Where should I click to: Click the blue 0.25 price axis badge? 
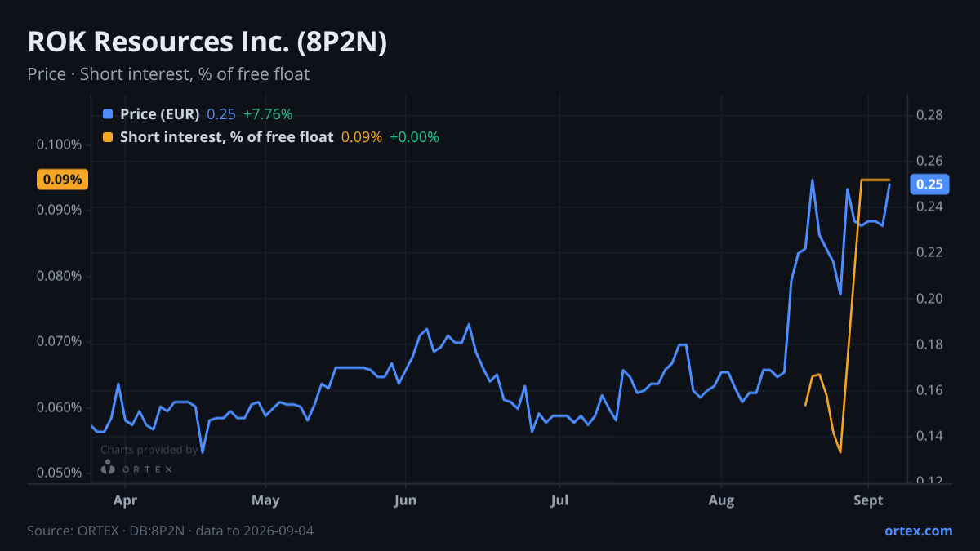929,184
